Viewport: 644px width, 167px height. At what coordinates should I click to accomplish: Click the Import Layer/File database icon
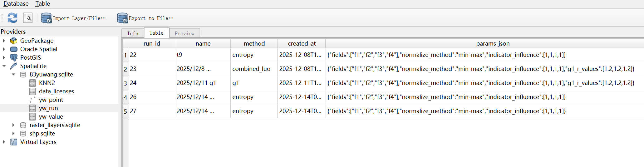point(46,18)
